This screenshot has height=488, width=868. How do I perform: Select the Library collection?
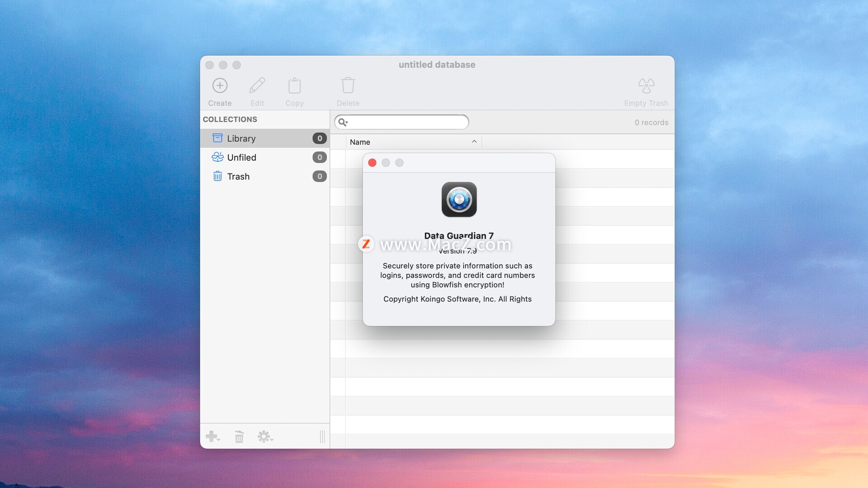pos(241,138)
